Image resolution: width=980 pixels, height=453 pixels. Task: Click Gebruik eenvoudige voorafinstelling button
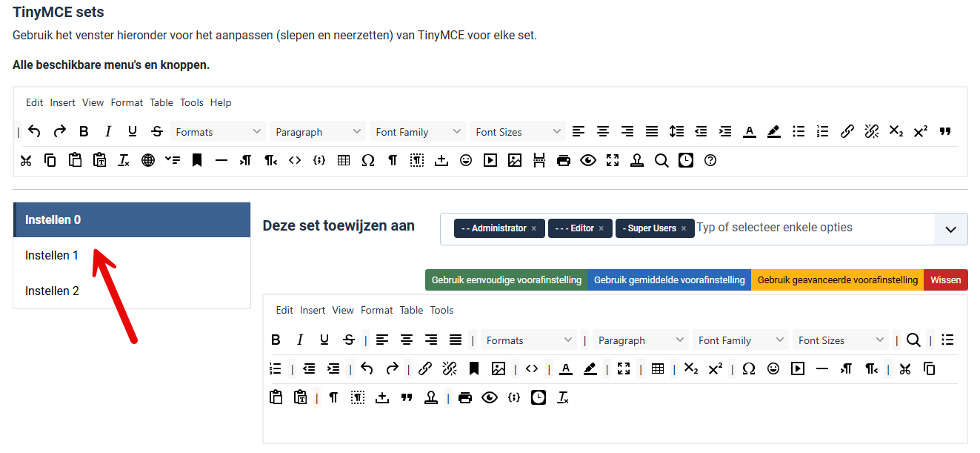(506, 280)
